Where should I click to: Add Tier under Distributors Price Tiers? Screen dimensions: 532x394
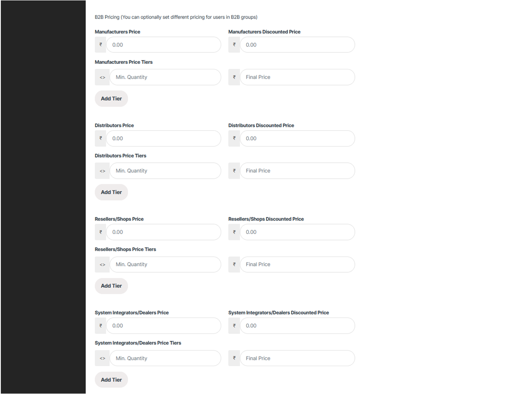click(x=111, y=192)
